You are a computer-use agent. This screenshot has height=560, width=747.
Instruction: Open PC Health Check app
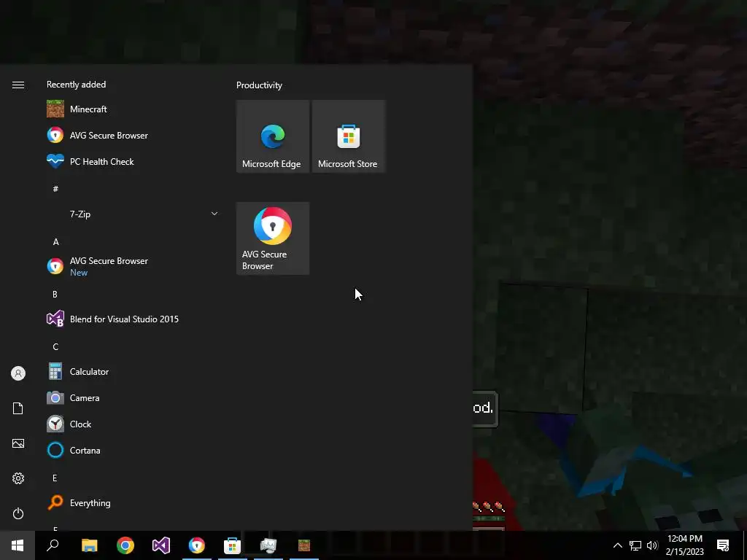point(133,161)
